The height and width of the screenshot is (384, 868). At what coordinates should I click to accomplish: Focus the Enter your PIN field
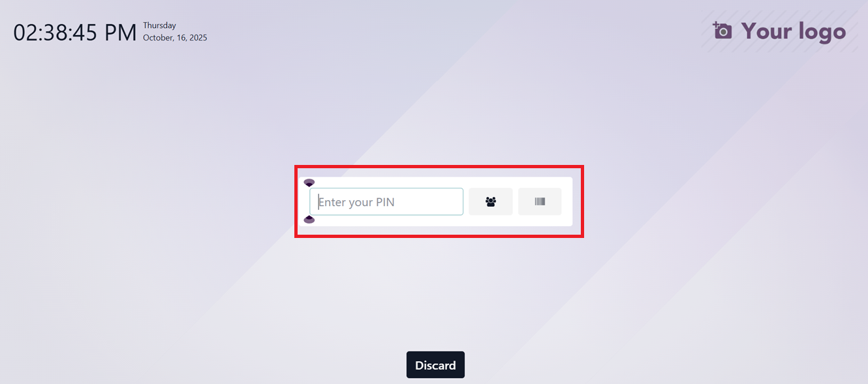pos(386,201)
